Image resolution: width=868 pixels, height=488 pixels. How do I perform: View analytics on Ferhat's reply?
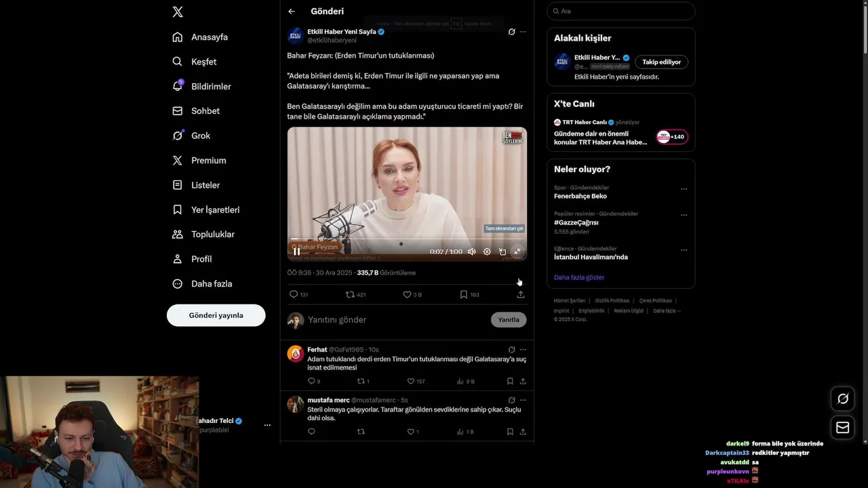pos(465,382)
